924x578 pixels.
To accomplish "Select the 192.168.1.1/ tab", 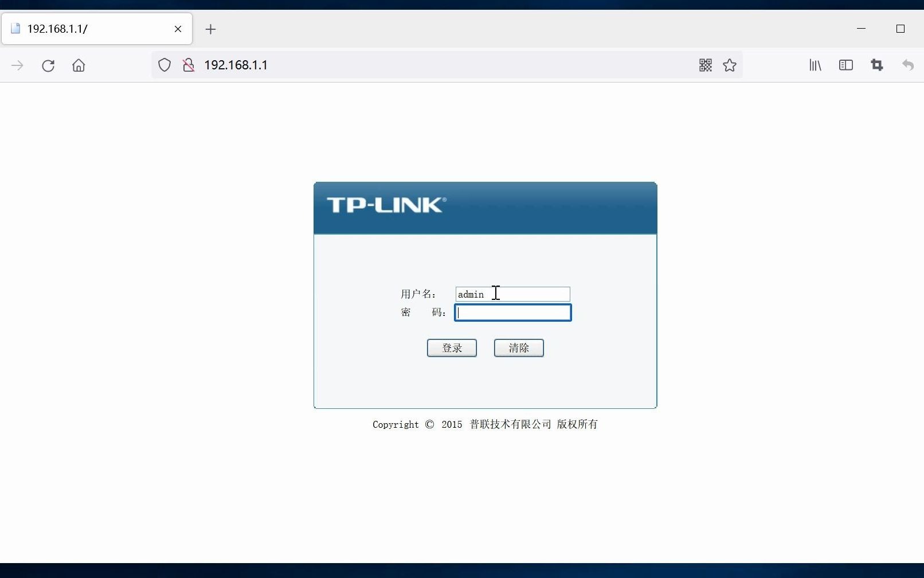I will point(97,29).
